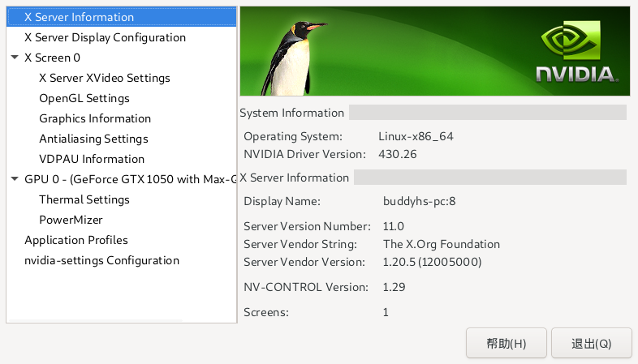Collapse the X Screen 0 tree arrow
This screenshot has width=638, height=364.
[15, 58]
